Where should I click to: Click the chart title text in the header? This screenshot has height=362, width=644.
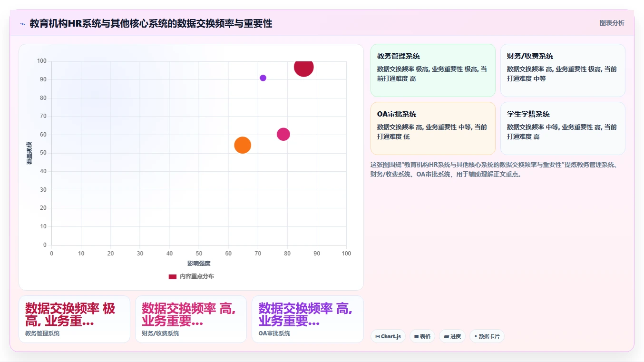151,24
